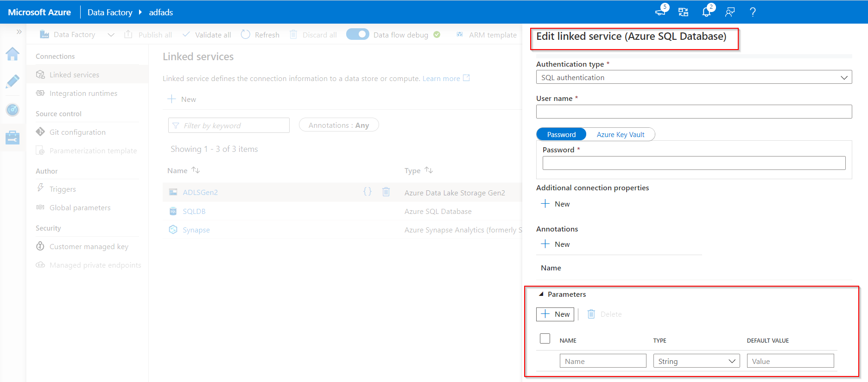The width and height of the screenshot is (868, 382).
Task: Open the Data Factory dropdown chevron
Action: click(111, 35)
